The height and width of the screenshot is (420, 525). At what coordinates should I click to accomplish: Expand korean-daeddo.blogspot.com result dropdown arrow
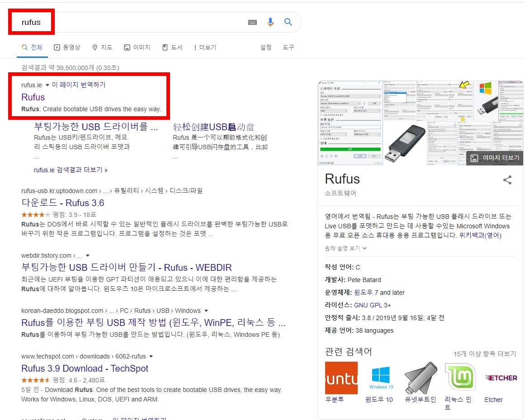point(206,311)
